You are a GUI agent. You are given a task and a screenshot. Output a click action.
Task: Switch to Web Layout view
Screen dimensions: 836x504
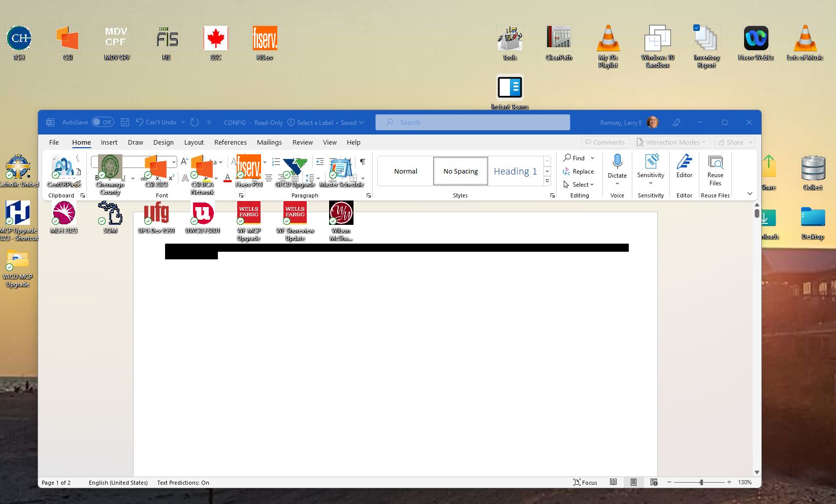[654, 482]
